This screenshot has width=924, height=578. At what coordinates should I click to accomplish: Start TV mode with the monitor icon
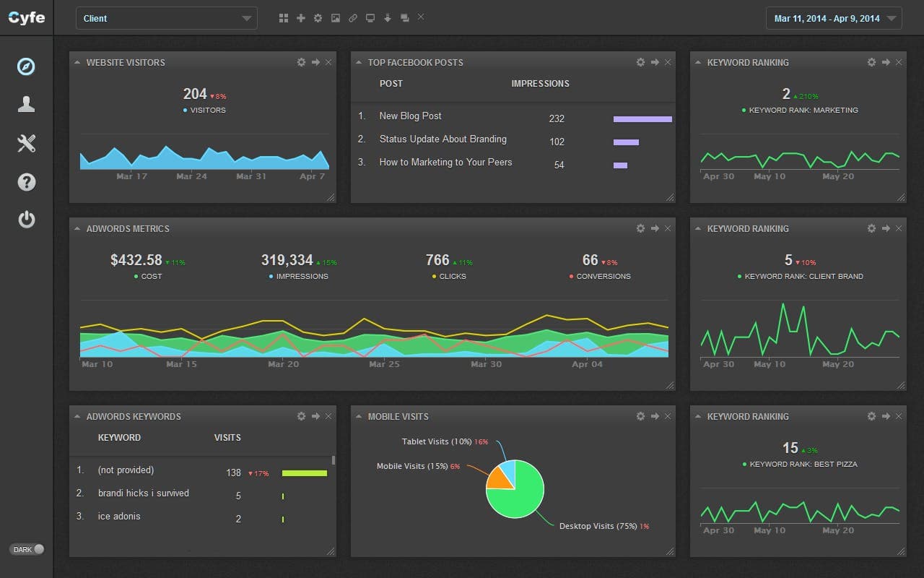[370, 17]
